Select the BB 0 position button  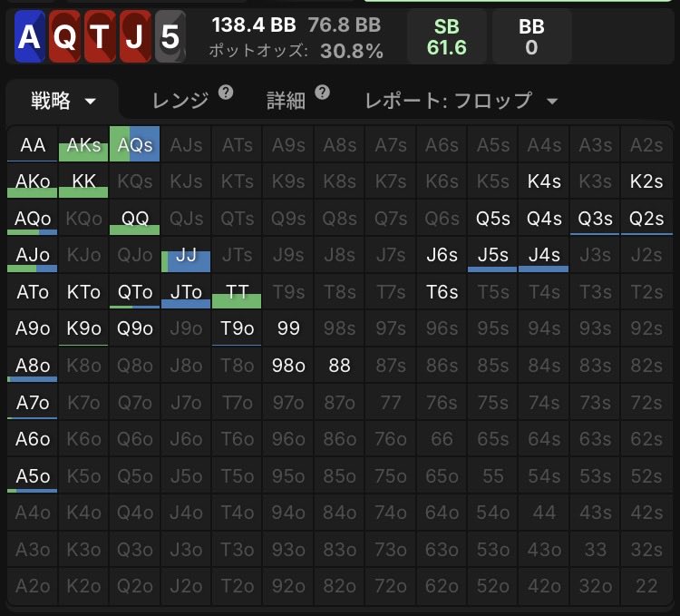click(531, 37)
